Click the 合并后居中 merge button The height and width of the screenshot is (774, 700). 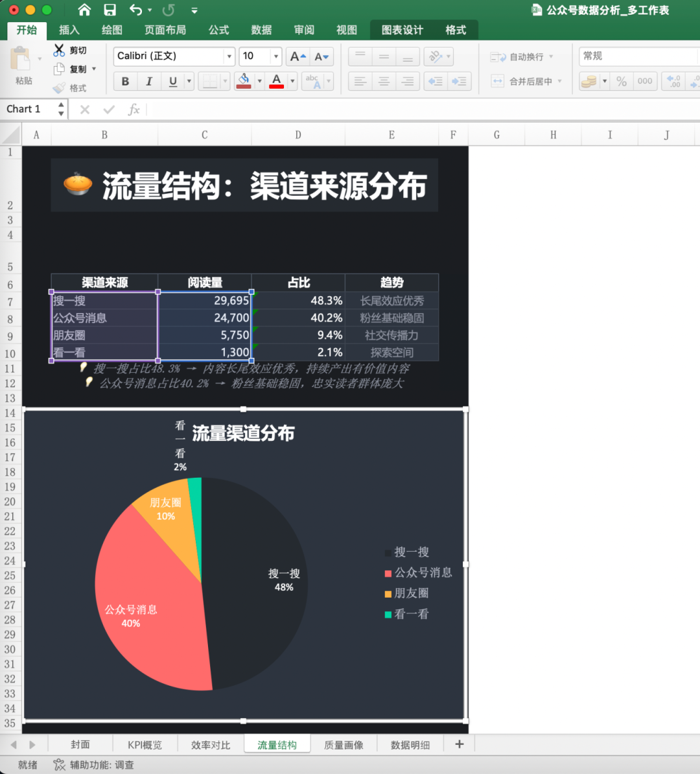pyautogui.click(x=526, y=82)
